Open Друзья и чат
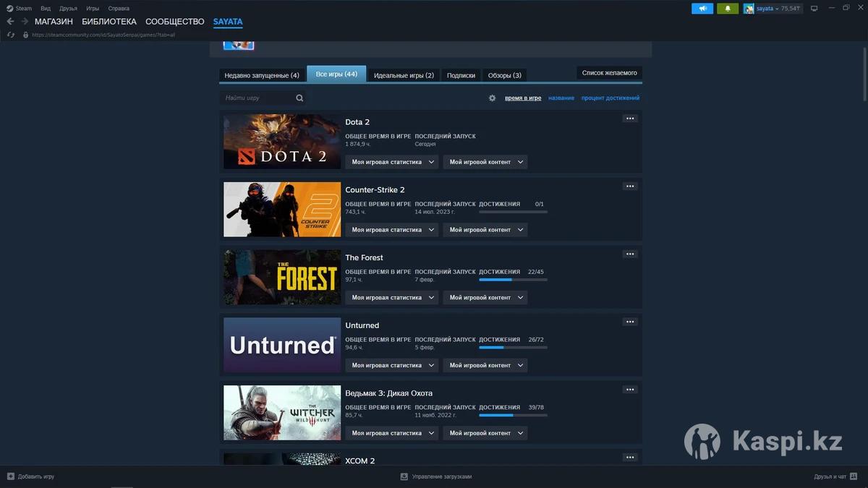Viewport: 868px width, 488px height. 830,476
